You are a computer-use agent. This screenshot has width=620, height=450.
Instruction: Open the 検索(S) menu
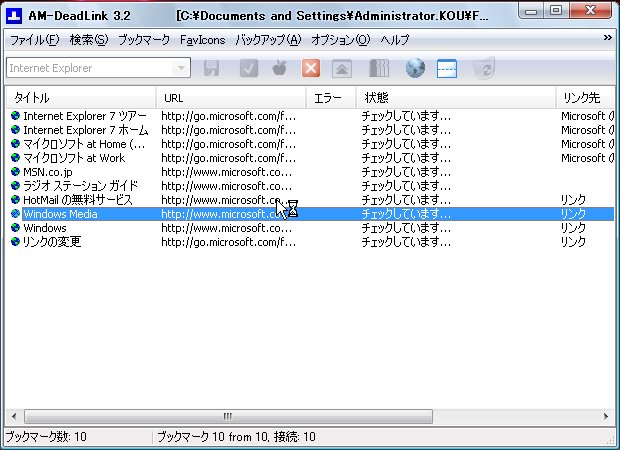point(89,40)
